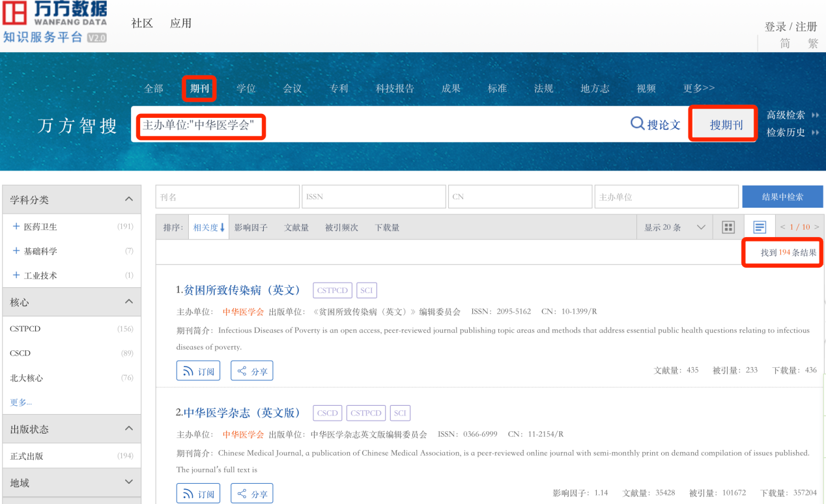Expand the 医药卫生 subject category
Image resolution: width=826 pixels, height=504 pixels.
click(x=16, y=227)
